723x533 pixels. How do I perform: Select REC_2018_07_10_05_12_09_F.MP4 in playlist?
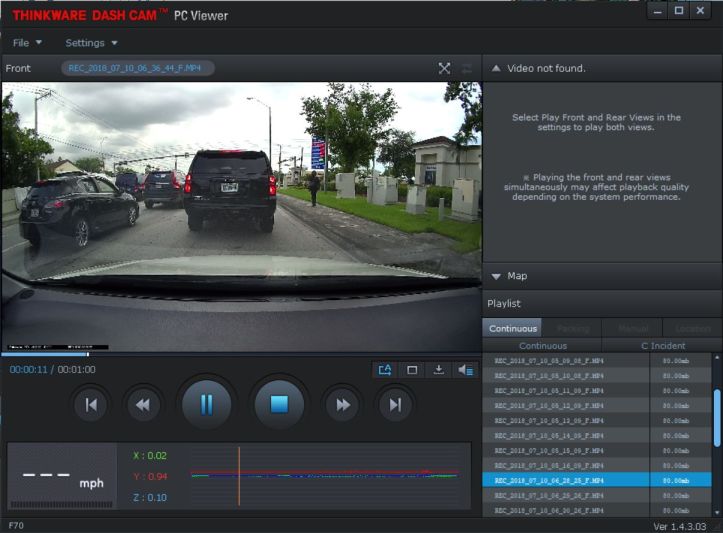pyautogui.click(x=597, y=406)
